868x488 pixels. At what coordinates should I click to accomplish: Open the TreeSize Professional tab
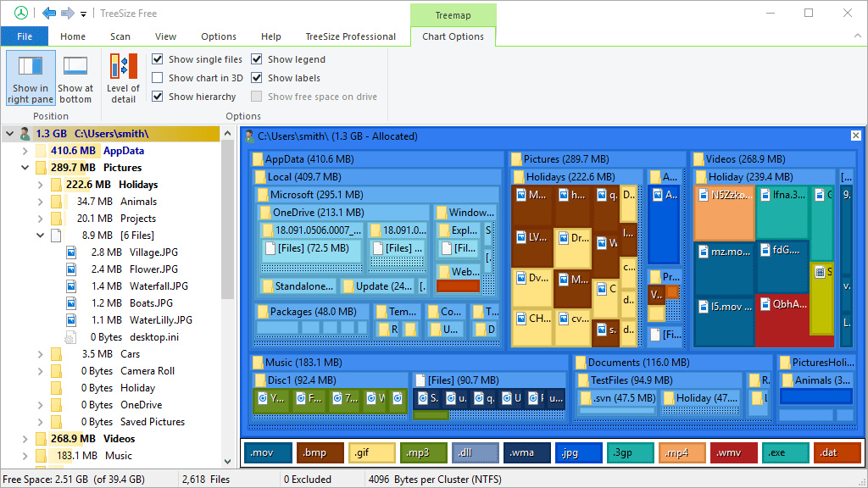[x=350, y=36]
